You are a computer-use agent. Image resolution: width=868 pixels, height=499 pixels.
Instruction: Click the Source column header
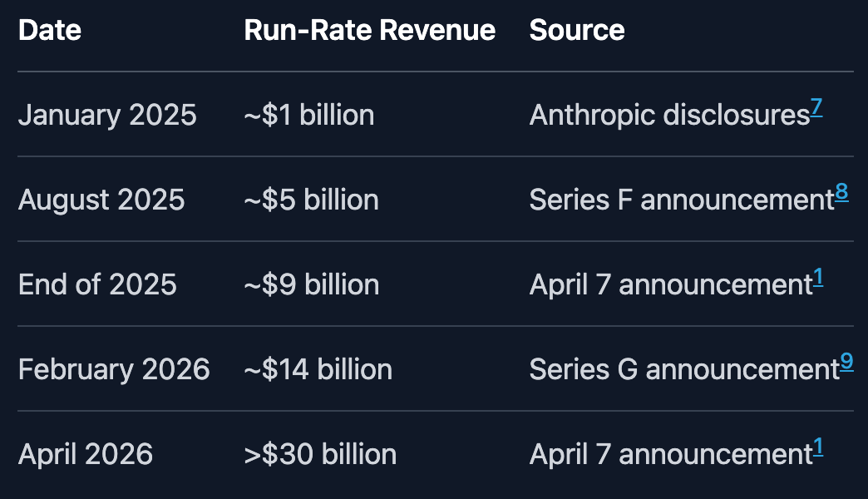pyautogui.click(x=577, y=30)
